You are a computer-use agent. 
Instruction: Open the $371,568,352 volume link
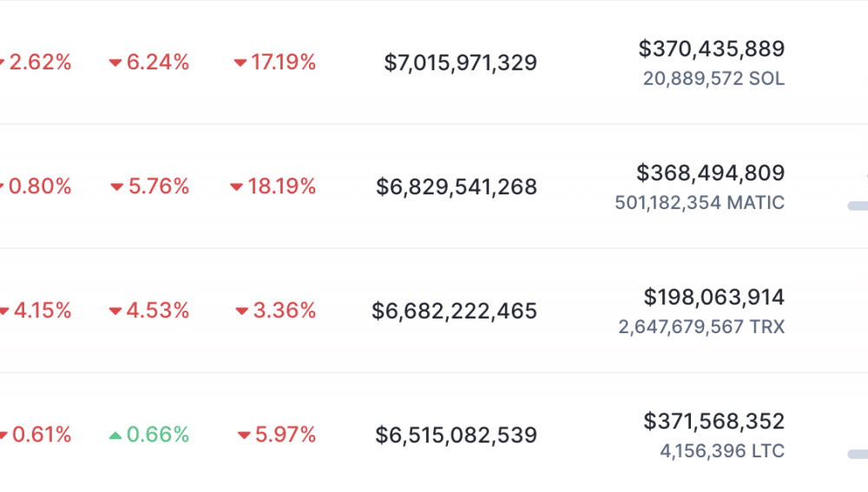click(713, 422)
